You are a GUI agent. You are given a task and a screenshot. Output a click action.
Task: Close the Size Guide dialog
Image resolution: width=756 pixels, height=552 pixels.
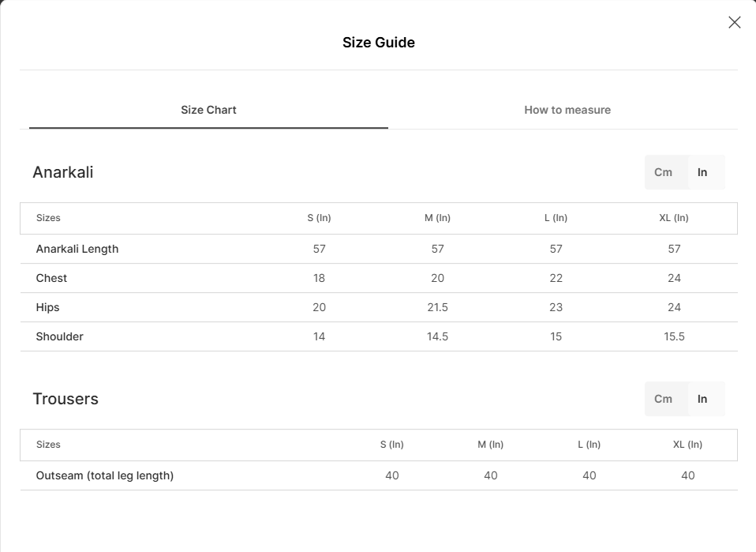[x=734, y=23]
